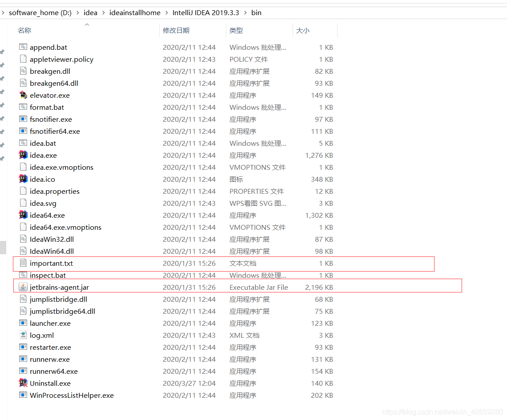
Task: Expand chevron before software_home (D:) breadcrumb
Action: (3, 12)
